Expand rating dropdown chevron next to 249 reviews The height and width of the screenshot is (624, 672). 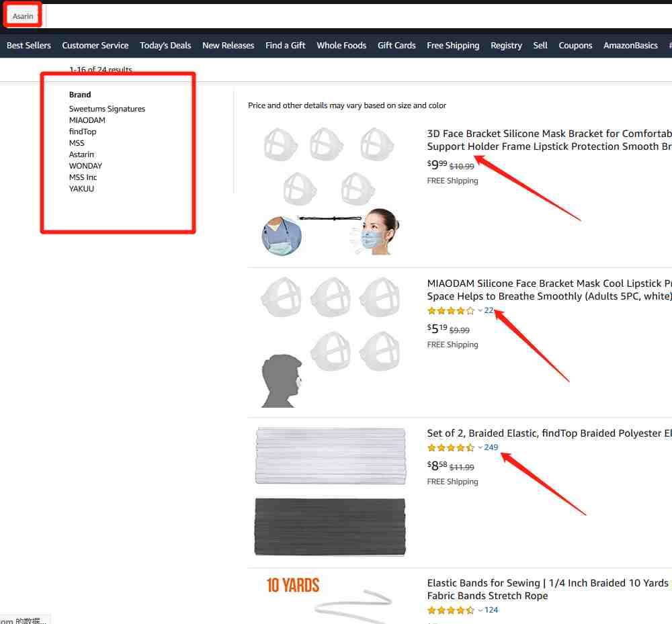point(480,448)
